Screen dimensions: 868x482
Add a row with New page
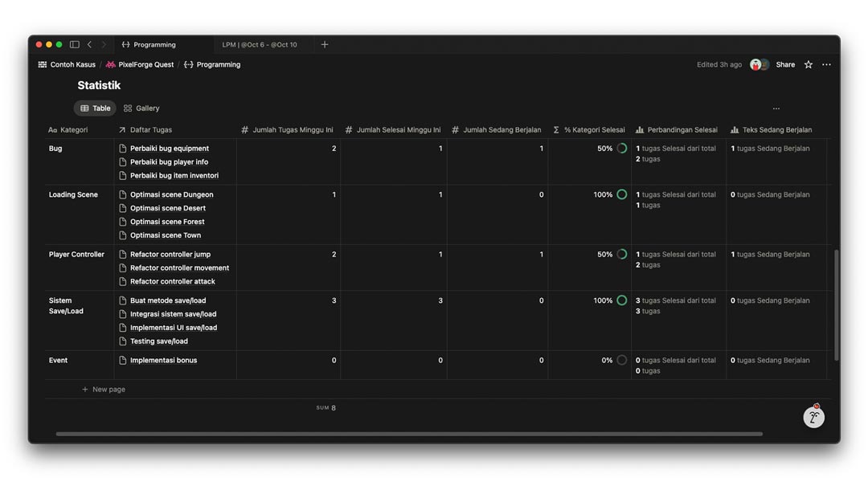(x=104, y=390)
